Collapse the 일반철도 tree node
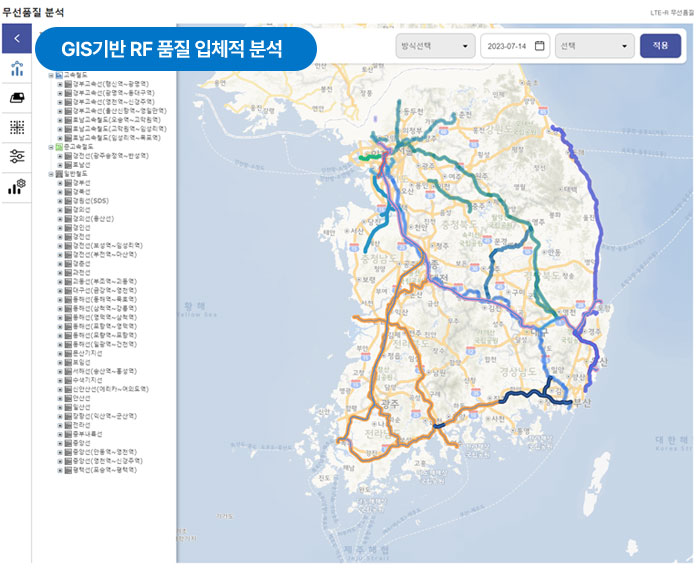 (51, 173)
